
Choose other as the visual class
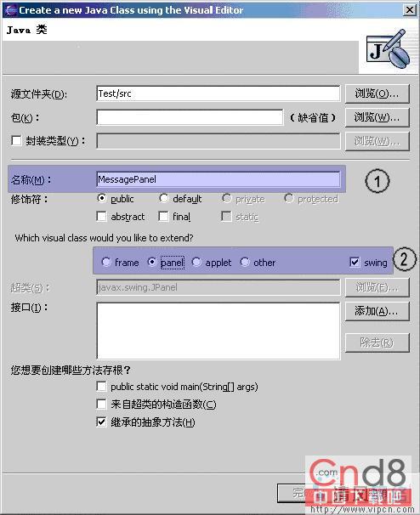[245, 262]
